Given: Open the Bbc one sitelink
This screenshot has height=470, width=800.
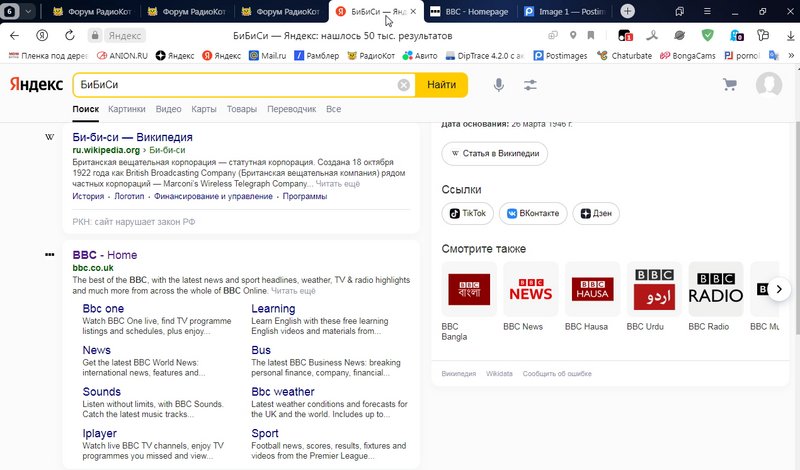Looking at the screenshot, I should tap(103, 309).
